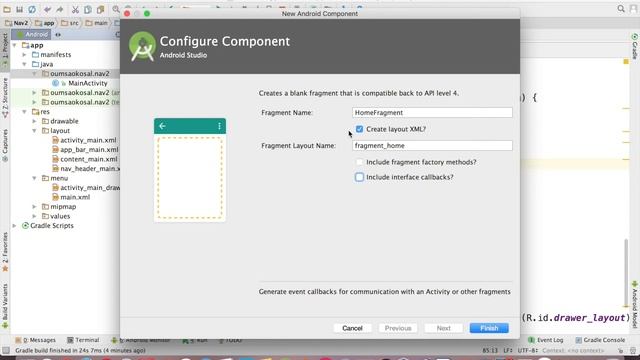Collapse the menu folder
Screen dimensions: 640x360
35,178
